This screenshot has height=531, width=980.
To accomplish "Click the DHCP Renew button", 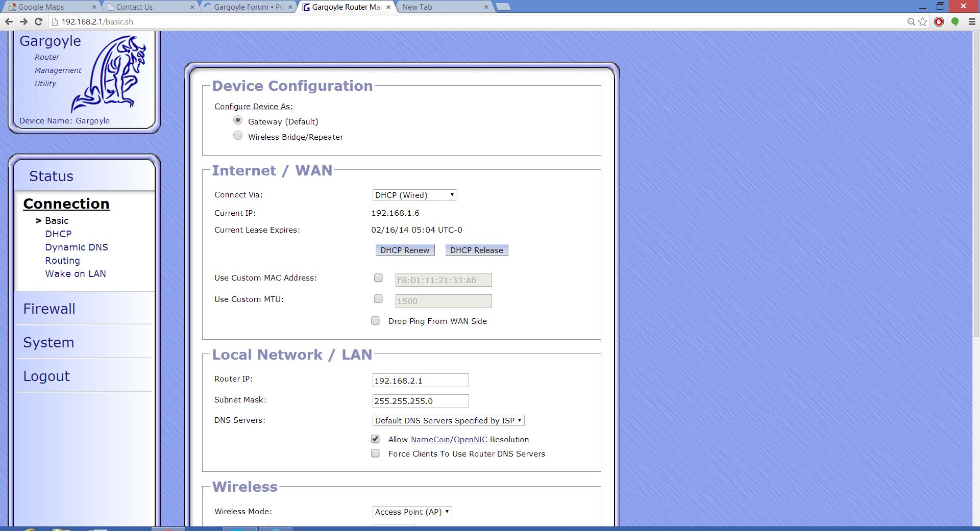I will pos(405,250).
